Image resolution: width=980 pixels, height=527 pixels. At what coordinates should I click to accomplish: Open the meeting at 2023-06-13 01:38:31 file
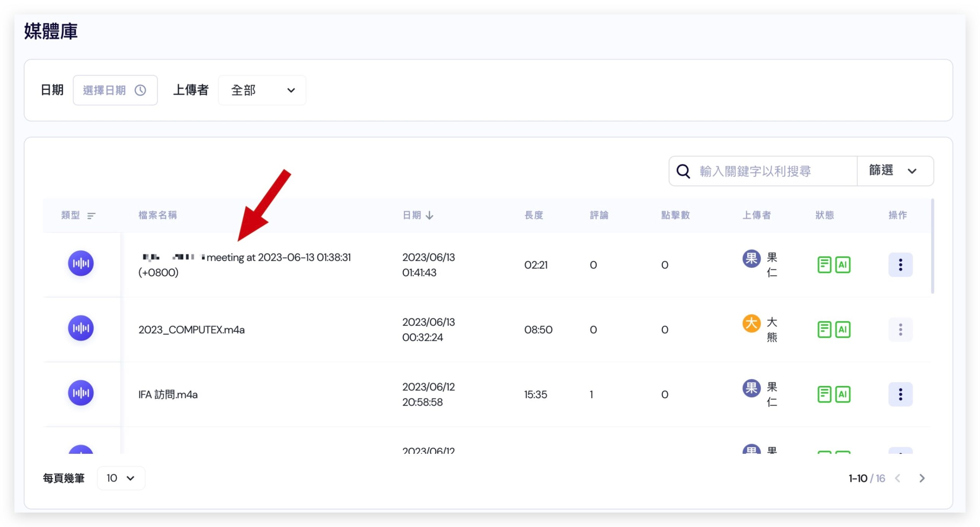[245, 265]
